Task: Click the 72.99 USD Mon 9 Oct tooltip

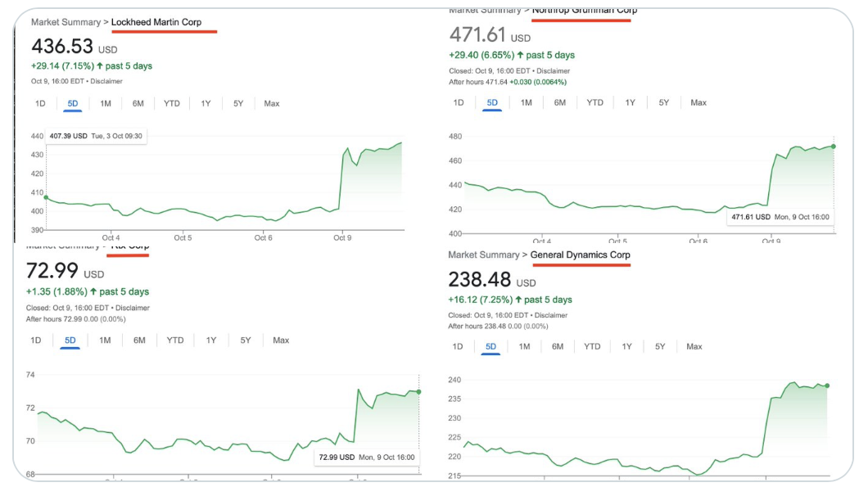Action: (x=366, y=457)
